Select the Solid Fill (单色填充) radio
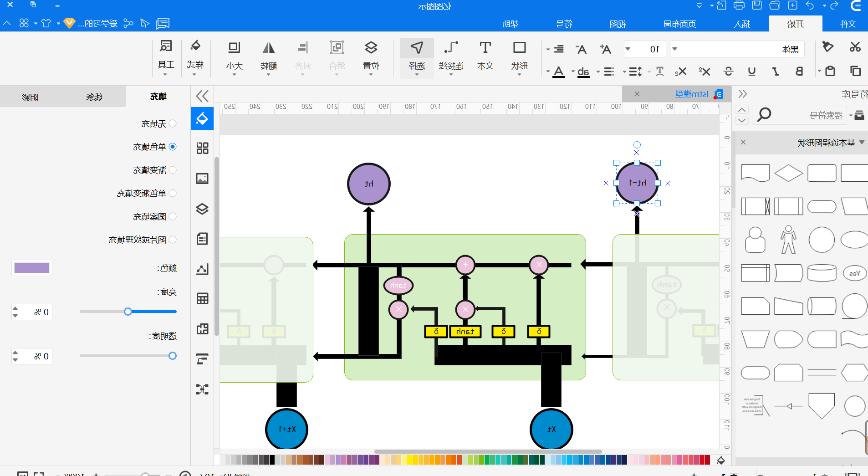This screenshot has width=868, height=476. pyautogui.click(x=173, y=147)
